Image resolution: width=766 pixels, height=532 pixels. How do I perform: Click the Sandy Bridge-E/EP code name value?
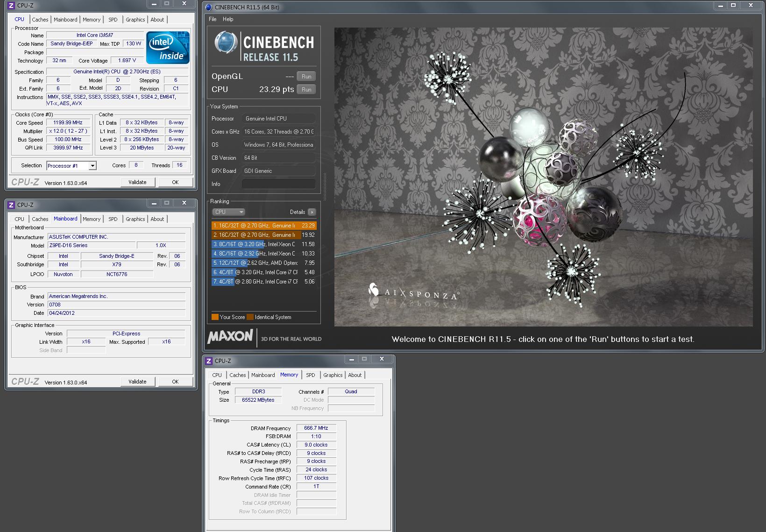click(71, 43)
